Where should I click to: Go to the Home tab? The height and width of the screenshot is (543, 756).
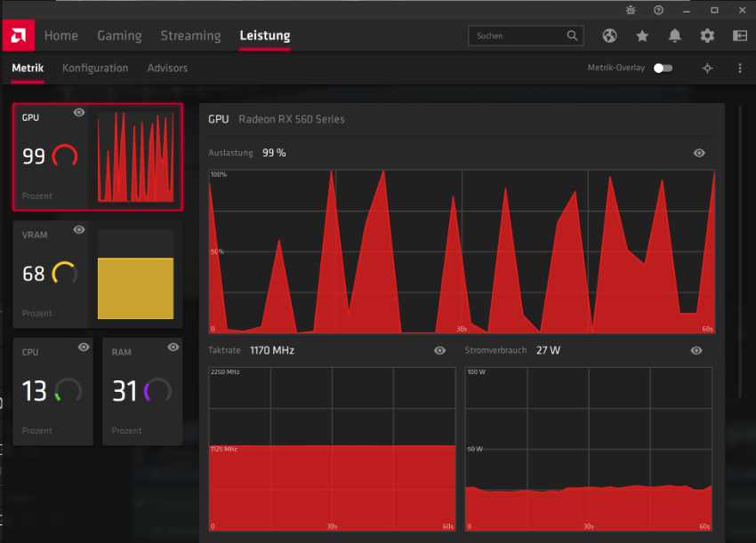pos(60,36)
